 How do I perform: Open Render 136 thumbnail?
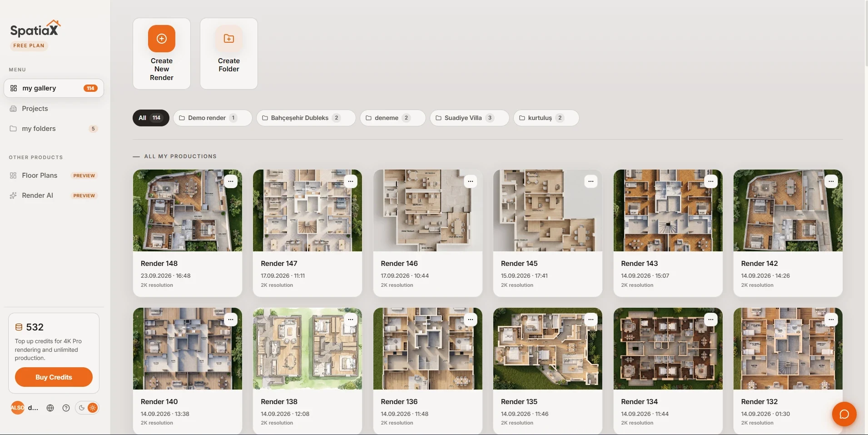(428, 349)
